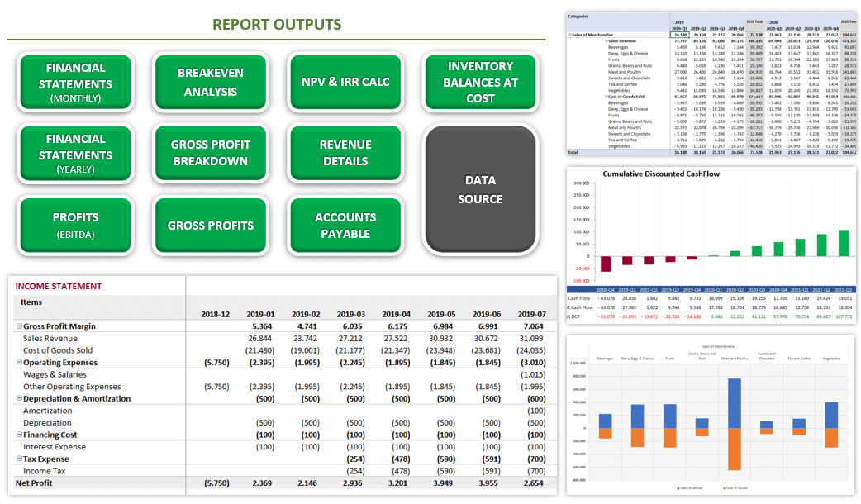Collapse Depreciation & Amortization row group

(x=19, y=398)
